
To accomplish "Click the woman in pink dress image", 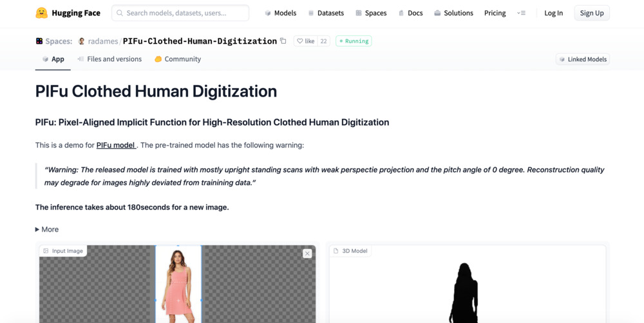I will pos(178,283).
